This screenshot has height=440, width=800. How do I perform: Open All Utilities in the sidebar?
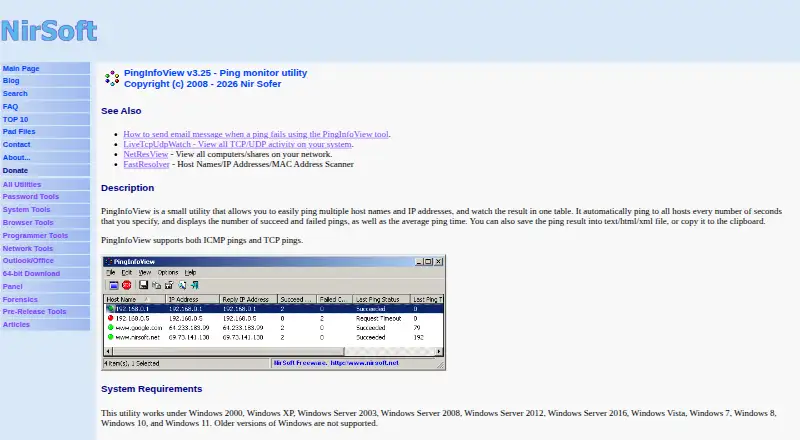tap(22, 184)
